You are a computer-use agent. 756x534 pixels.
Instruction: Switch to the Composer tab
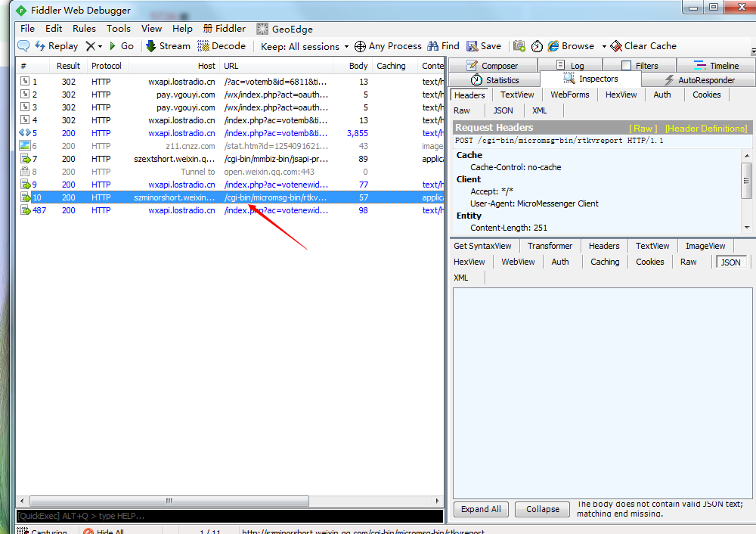(492, 66)
